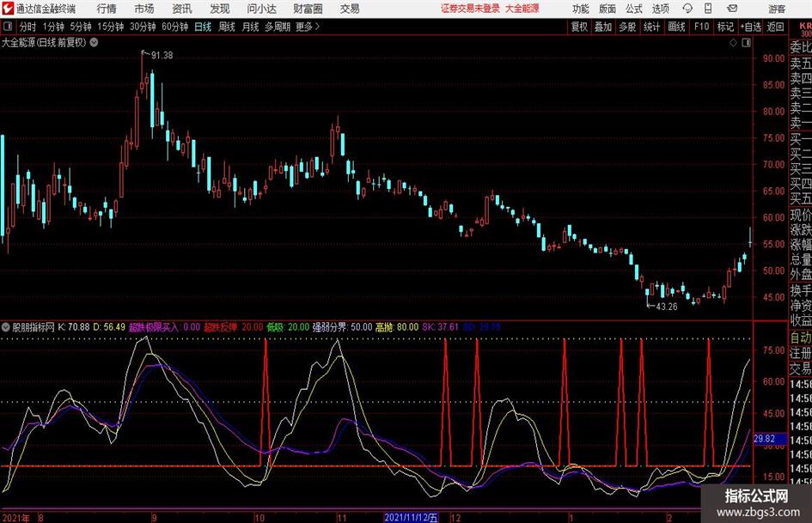Screen dimensions: 812x523
Task: Click the 现价 row in right panel
Action: pos(801,215)
